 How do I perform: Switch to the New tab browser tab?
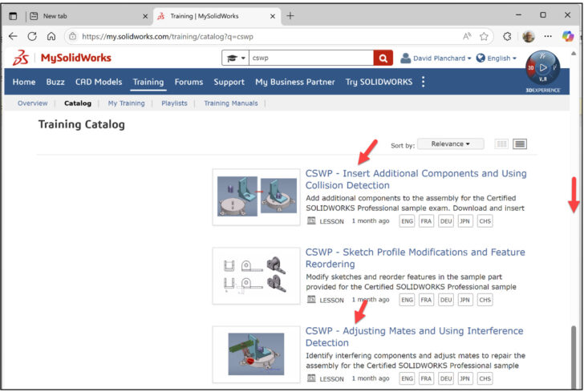[88, 16]
